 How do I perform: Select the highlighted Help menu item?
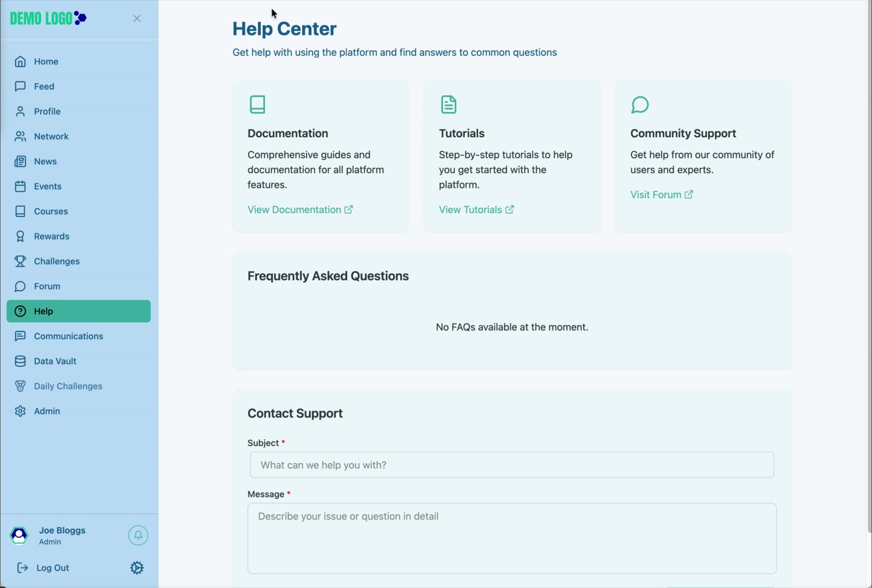tap(78, 311)
